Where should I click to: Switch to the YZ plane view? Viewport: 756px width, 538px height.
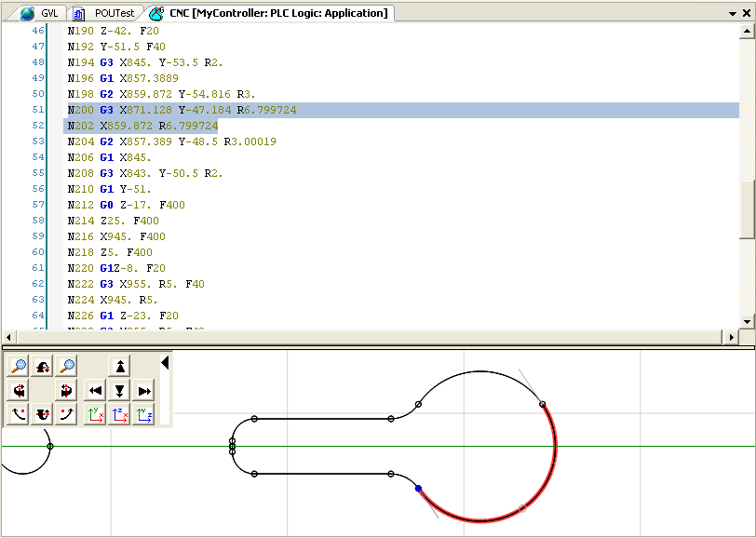[143, 415]
